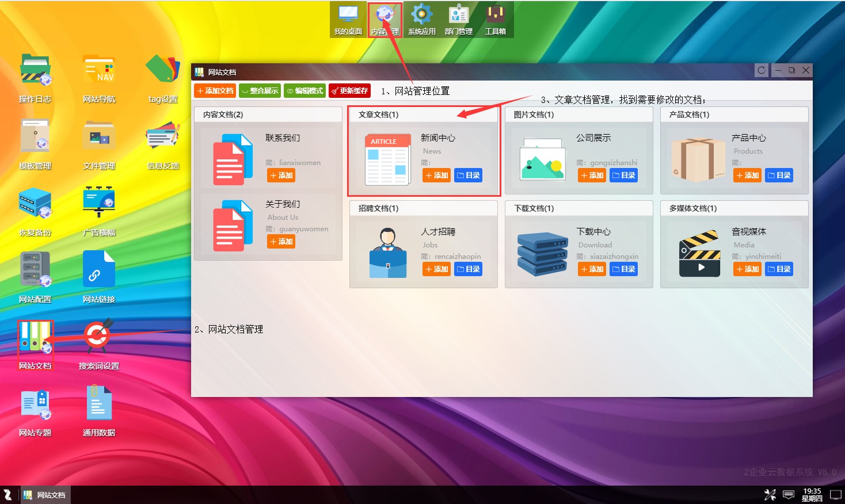The width and height of the screenshot is (845, 504).
Task: Switch to 部门管理 in top dock
Action: click(459, 20)
